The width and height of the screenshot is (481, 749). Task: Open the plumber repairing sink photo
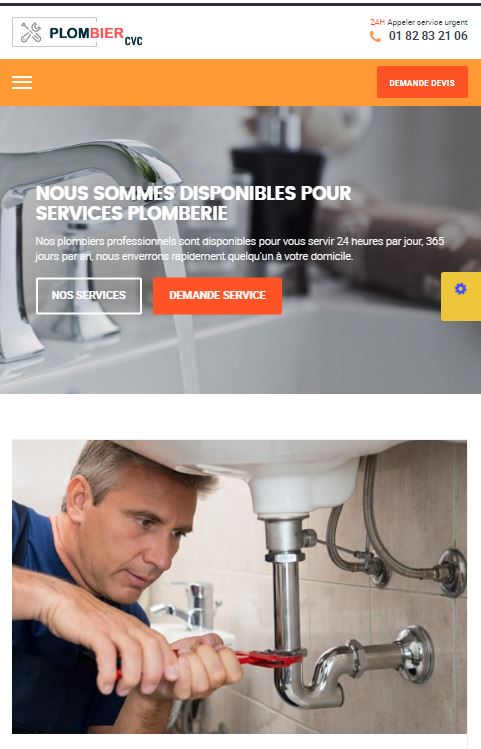(239, 587)
